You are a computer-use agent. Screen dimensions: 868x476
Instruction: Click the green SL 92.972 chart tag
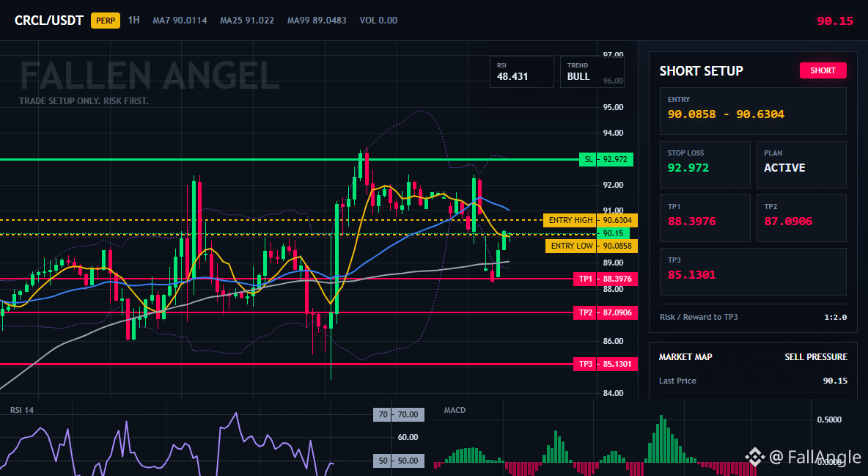point(606,160)
